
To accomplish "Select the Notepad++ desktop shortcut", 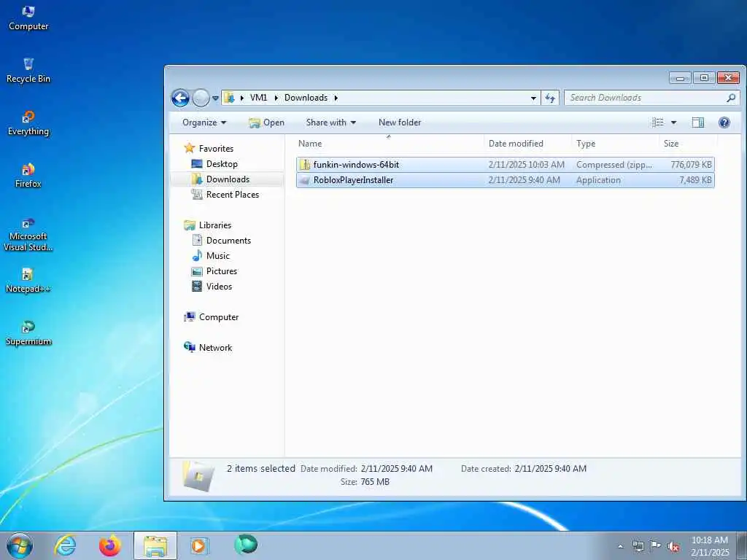I will [28, 281].
